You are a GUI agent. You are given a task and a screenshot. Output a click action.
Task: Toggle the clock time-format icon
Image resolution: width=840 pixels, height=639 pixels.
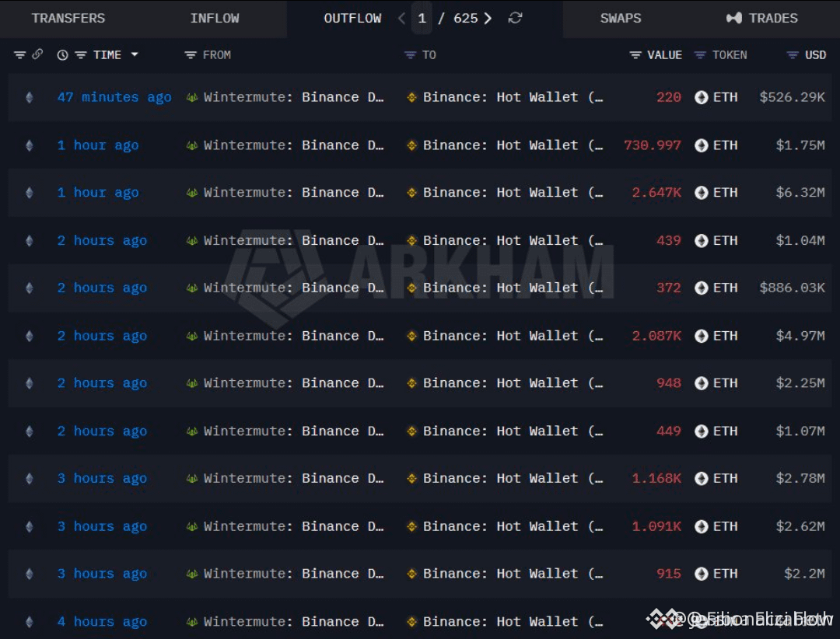pyautogui.click(x=63, y=54)
